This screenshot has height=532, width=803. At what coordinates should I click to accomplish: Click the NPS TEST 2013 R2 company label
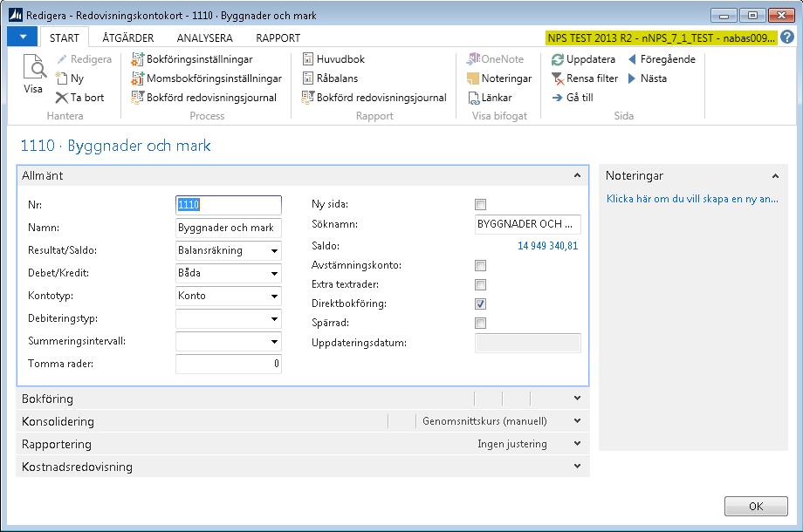662,38
